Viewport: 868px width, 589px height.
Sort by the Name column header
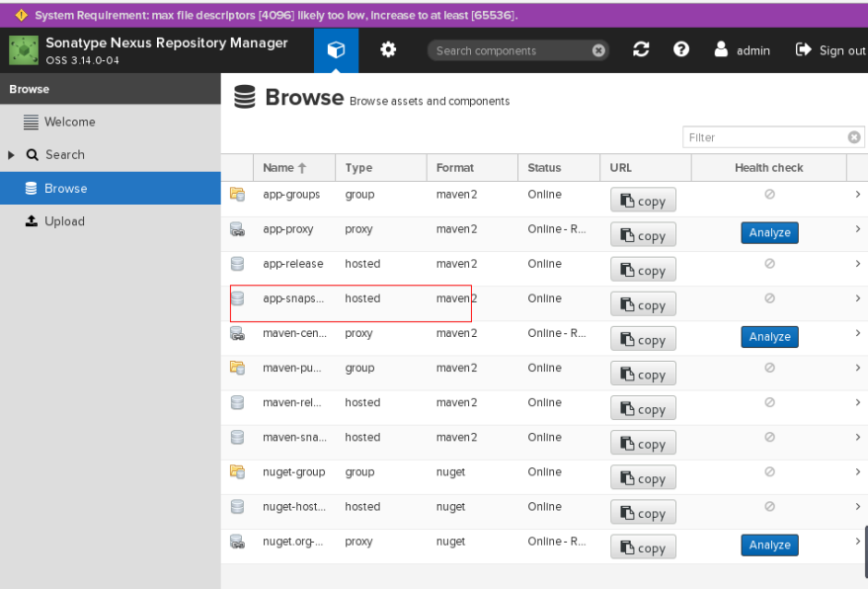(284, 168)
